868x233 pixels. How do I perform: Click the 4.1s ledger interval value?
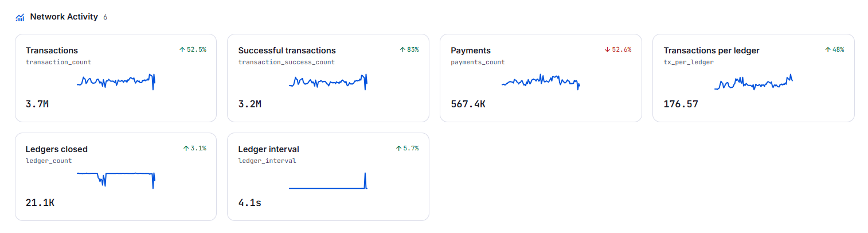[x=250, y=203]
